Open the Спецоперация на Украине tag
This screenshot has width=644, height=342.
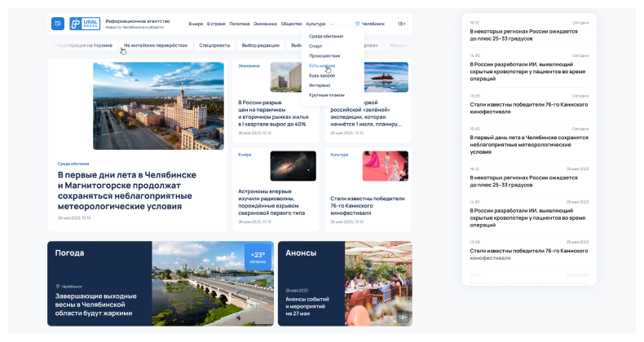point(82,45)
